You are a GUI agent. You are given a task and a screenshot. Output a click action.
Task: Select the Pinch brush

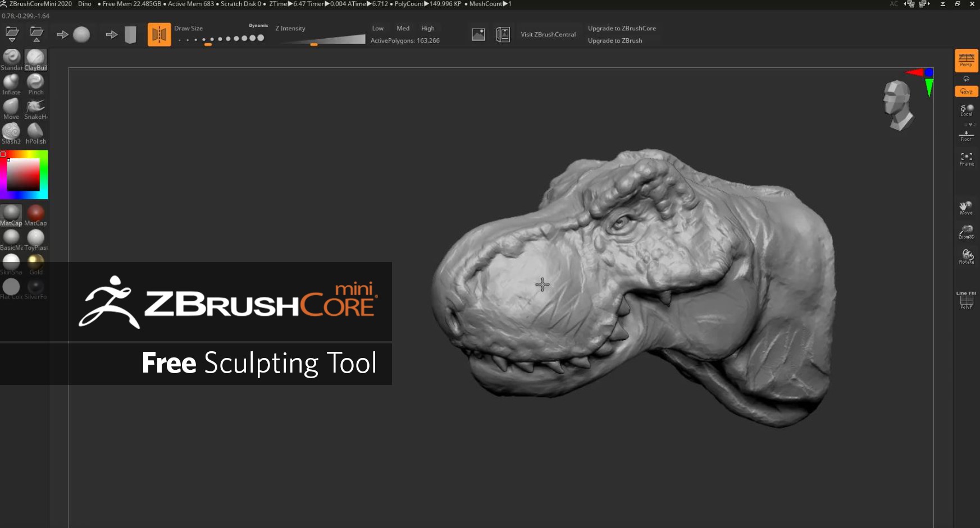tap(35, 82)
